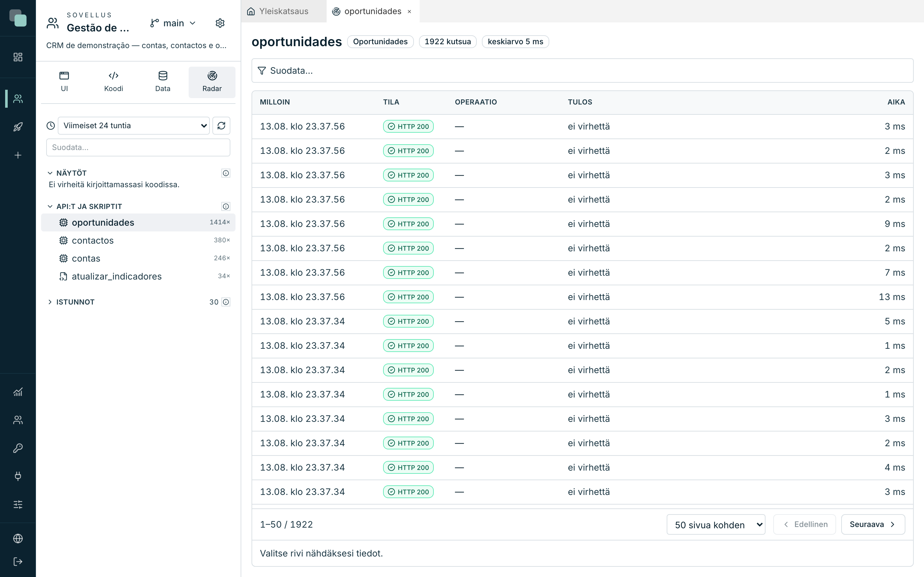Click the rocket deploy icon

[x=18, y=127]
